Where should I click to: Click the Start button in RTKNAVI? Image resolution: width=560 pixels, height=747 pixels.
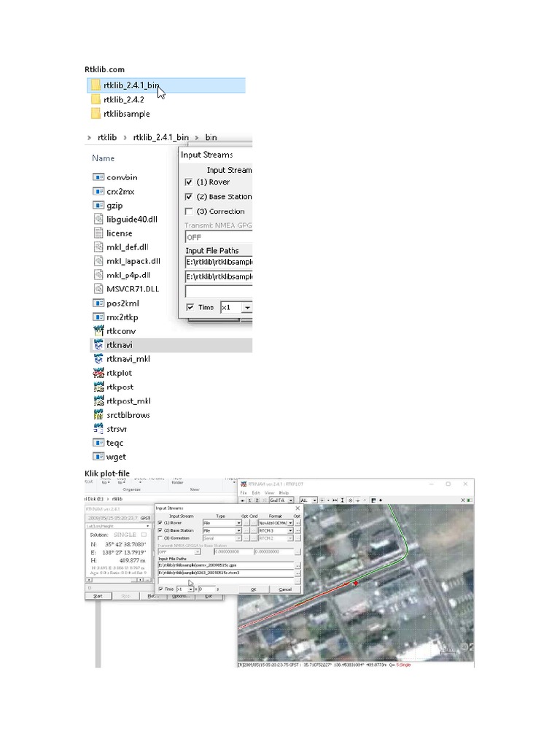[98, 596]
